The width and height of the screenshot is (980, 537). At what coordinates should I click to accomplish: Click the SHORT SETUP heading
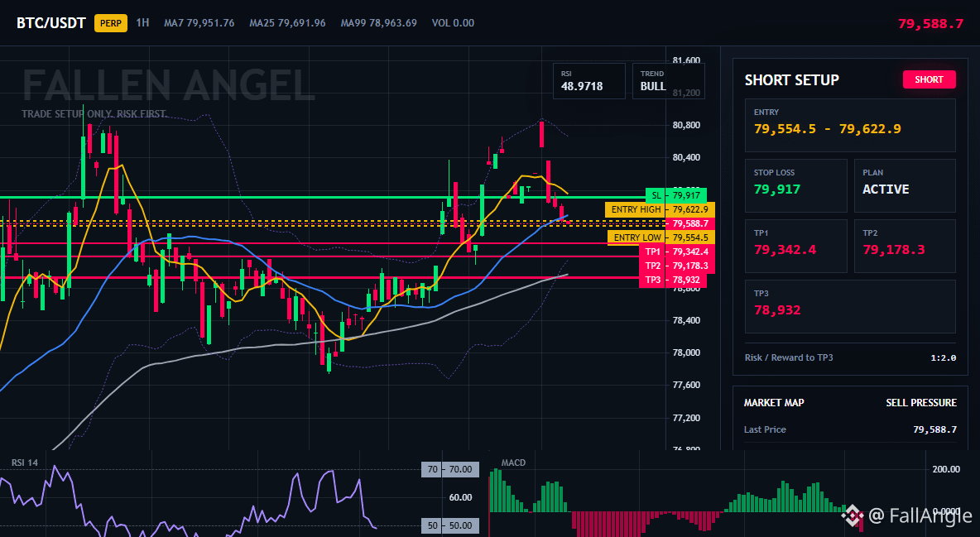pos(791,80)
